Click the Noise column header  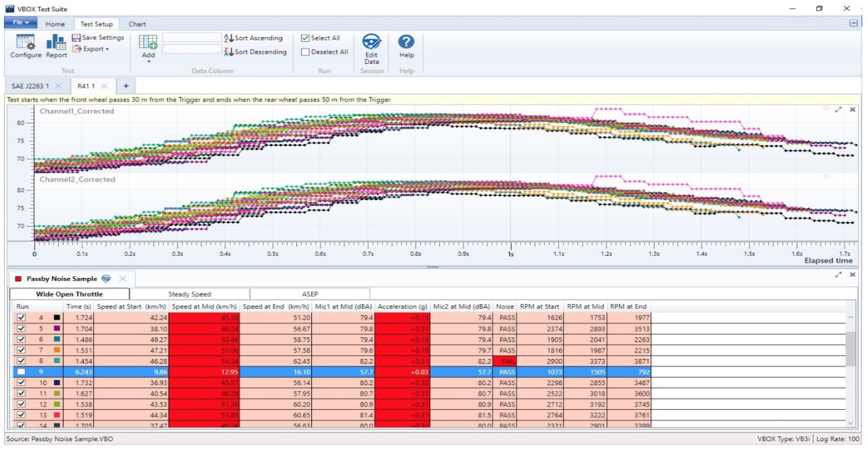pyautogui.click(x=504, y=306)
